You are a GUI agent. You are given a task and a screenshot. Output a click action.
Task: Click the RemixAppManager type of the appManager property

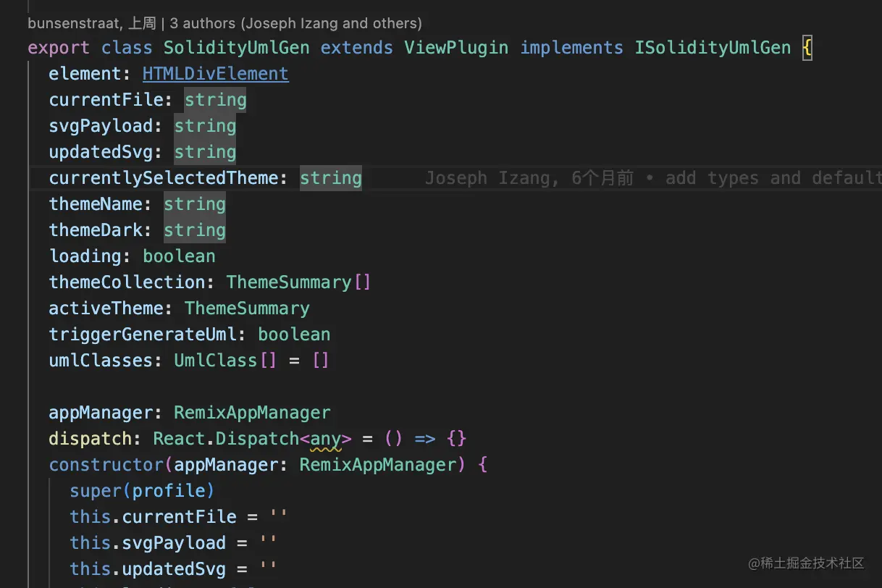click(252, 413)
